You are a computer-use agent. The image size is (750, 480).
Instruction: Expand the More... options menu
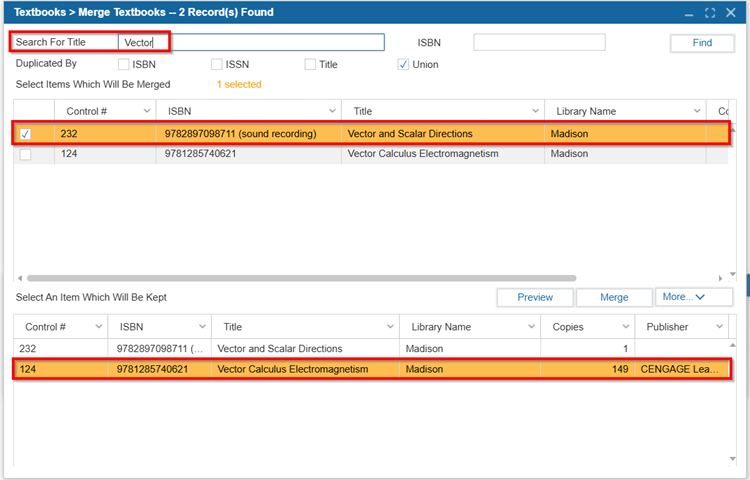[x=694, y=297]
